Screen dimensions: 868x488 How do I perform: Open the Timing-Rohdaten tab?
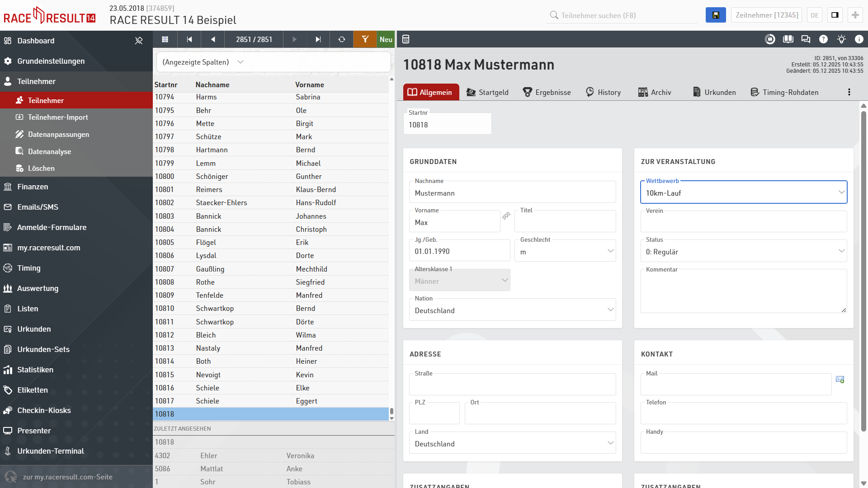(x=784, y=92)
